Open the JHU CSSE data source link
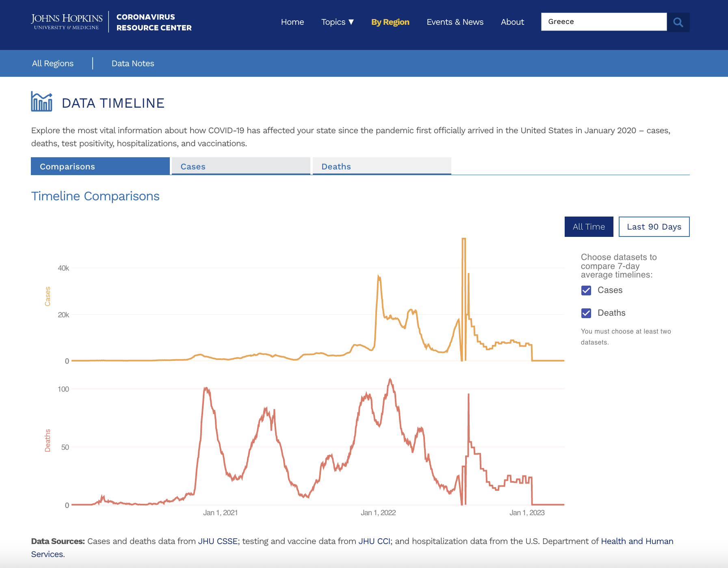The height and width of the screenshot is (568, 728). coord(218,541)
